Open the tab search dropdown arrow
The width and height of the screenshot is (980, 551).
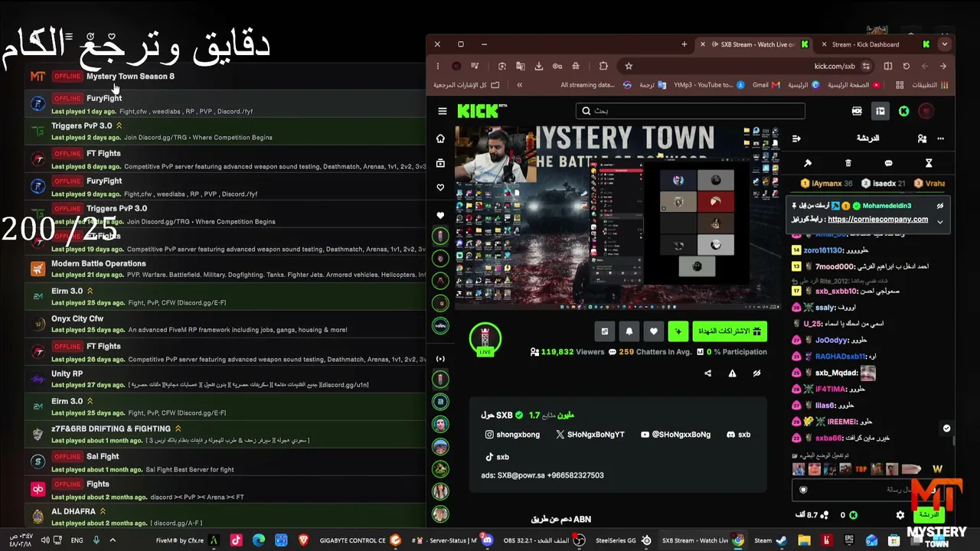click(x=944, y=44)
